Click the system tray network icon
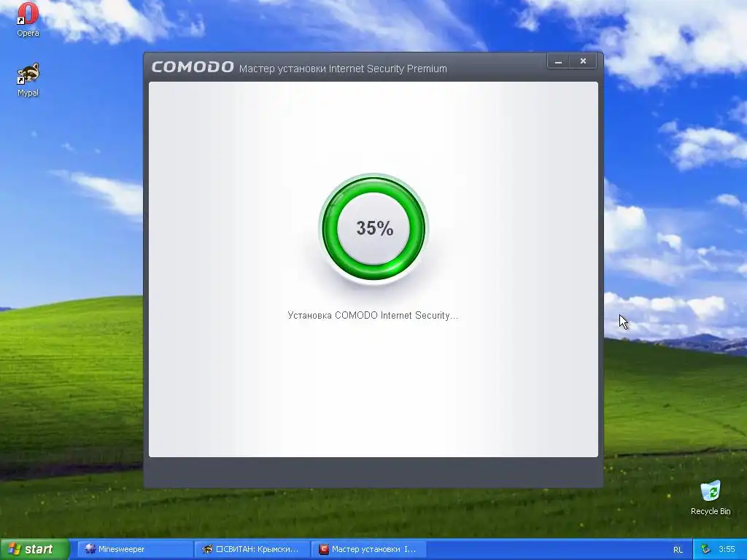 [705, 549]
